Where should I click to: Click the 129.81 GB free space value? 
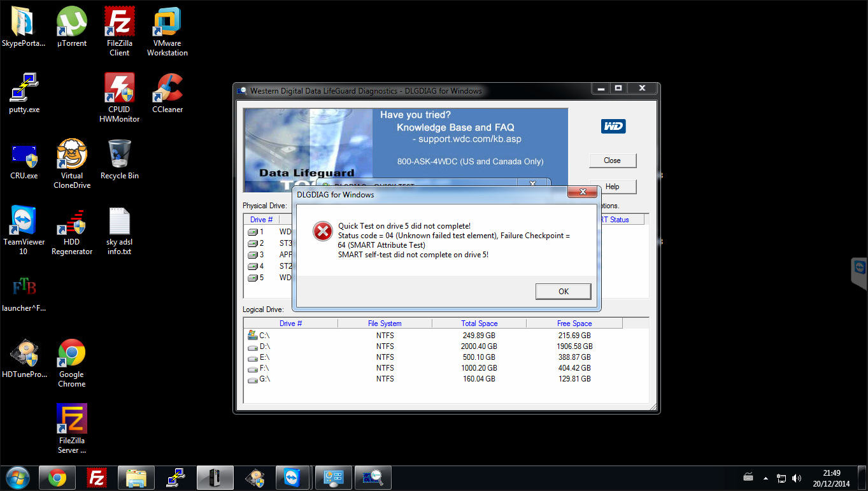coord(574,379)
